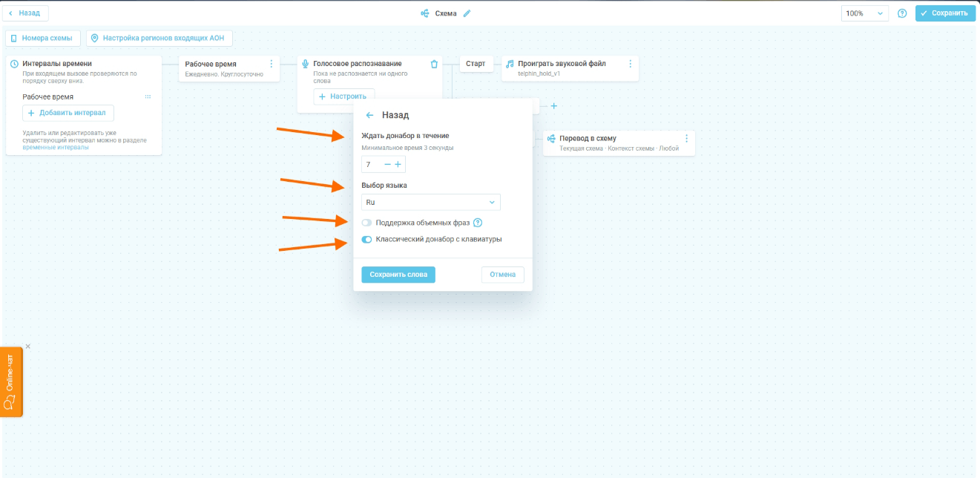Delete the Голосовое распознавание block with trash icon
980x478 pixels.
pos(434,65)
